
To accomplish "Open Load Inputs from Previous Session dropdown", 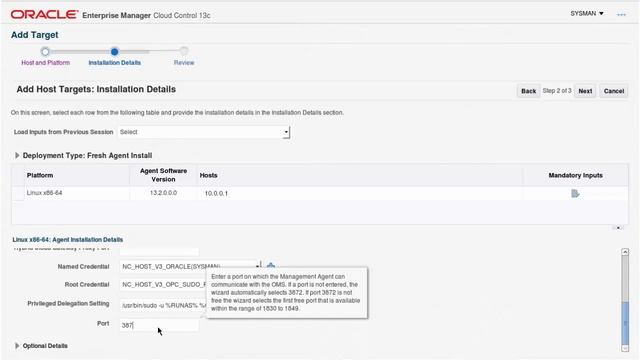I will pos(204,132).
